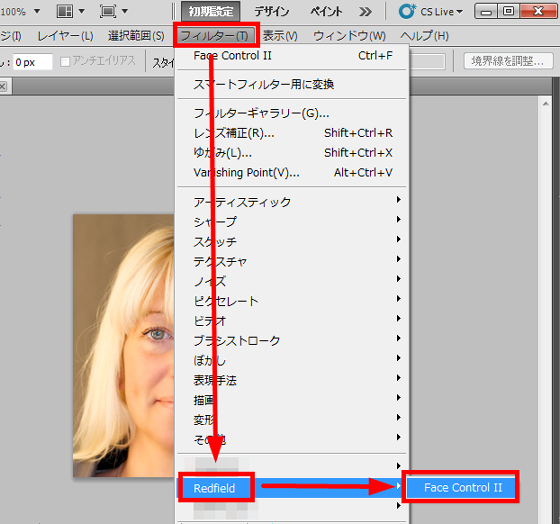The height and width of the screenshot is (524, 560).
Task: Choose Face Control II Ctrl+F at menu top
Action: 292,56
